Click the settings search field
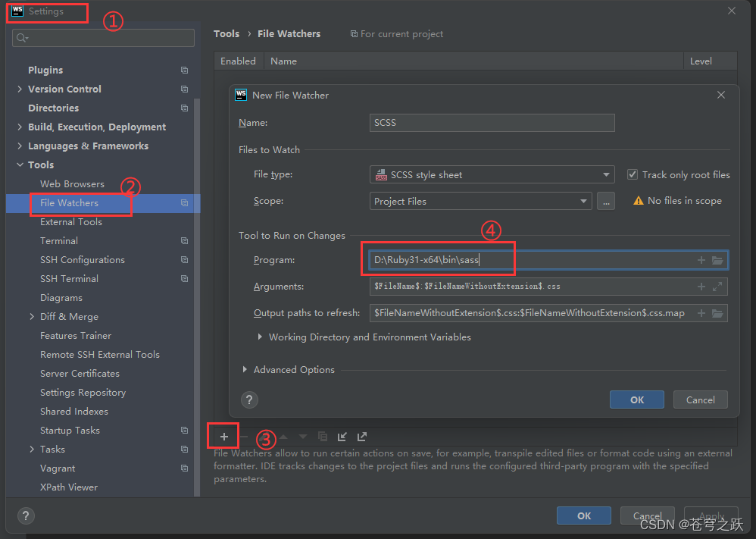 click(x=102, y=38)
